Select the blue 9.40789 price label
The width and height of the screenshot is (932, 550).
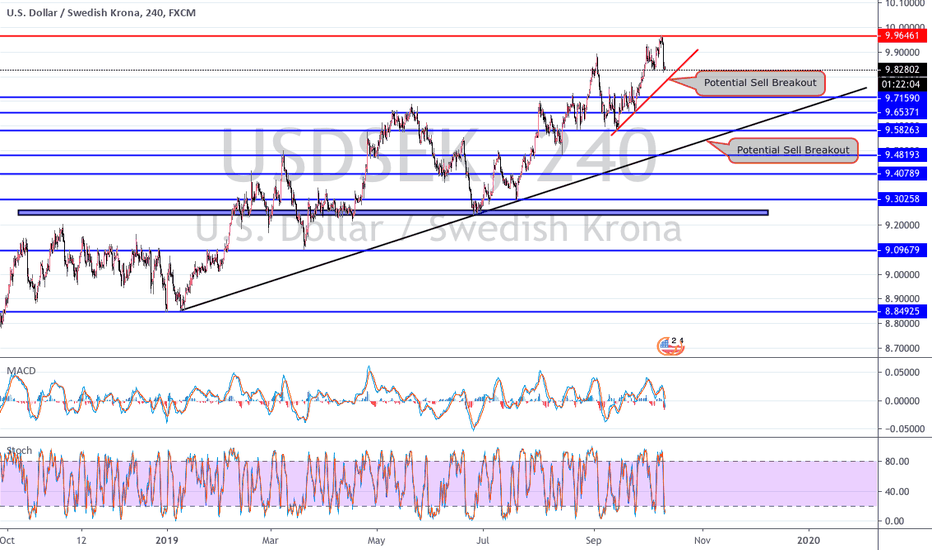(x=902, y=174)
